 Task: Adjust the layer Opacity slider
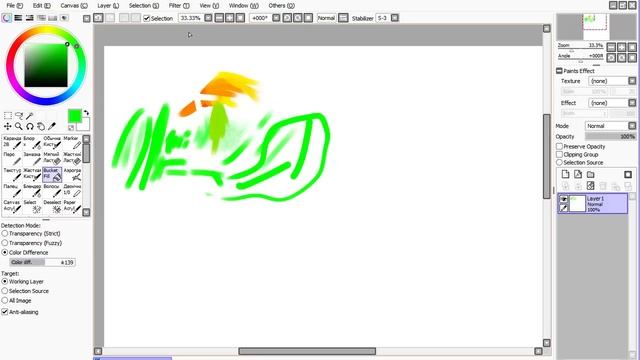click(610, 136)
